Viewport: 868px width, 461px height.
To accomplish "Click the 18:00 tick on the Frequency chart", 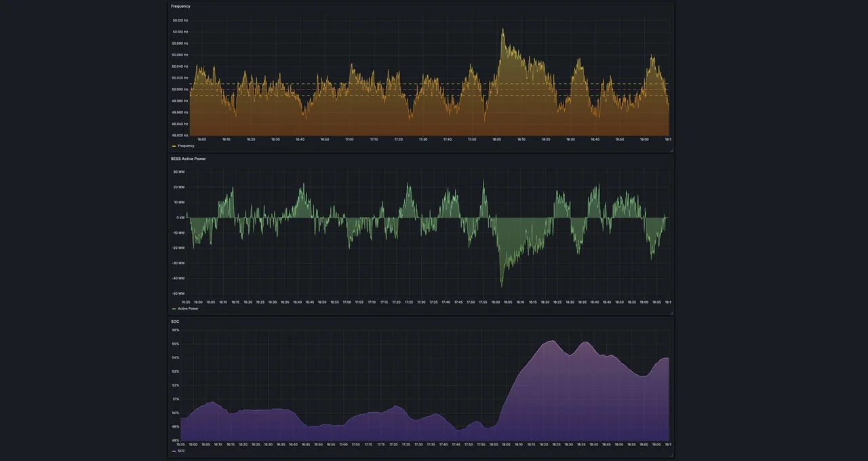I will [497, 140].
